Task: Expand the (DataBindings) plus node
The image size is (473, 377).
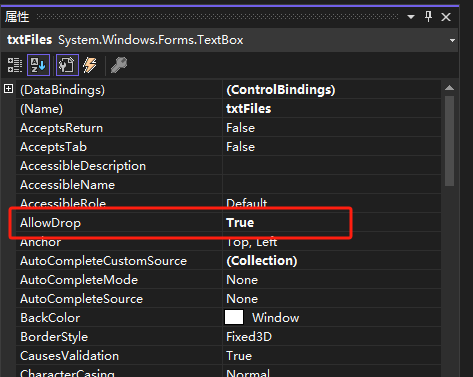Action: [9, 89]
